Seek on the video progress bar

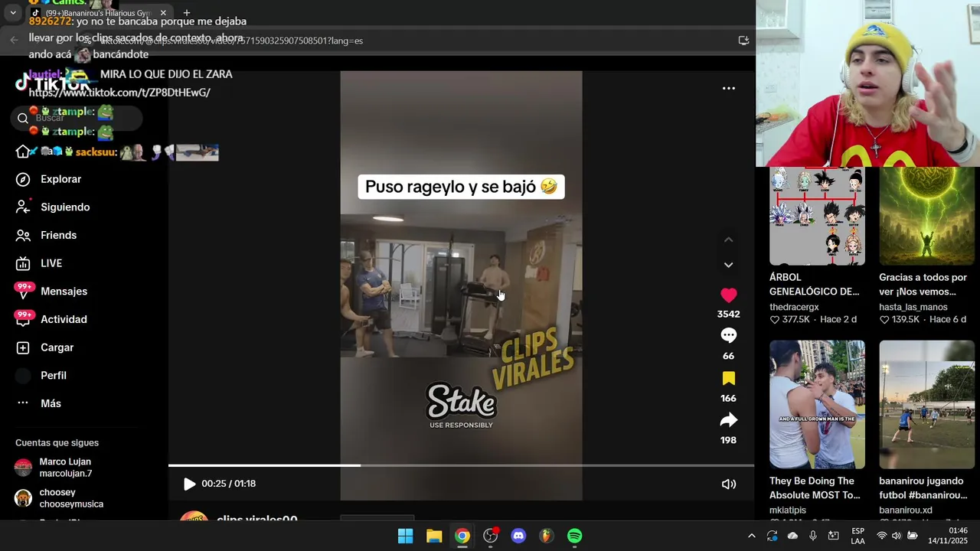(461, 465)
